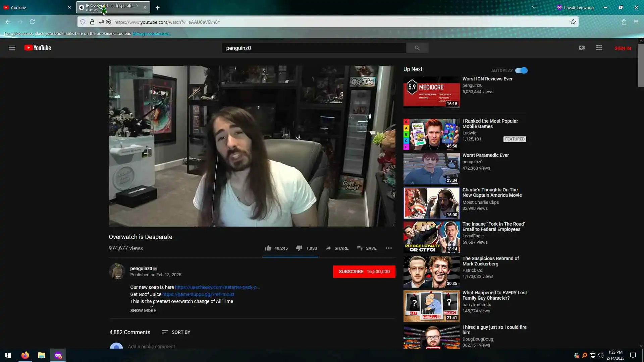Open the gamersupps.gg link in description
This screenshot has height=362, width=644.
click(x=198, y=294)
